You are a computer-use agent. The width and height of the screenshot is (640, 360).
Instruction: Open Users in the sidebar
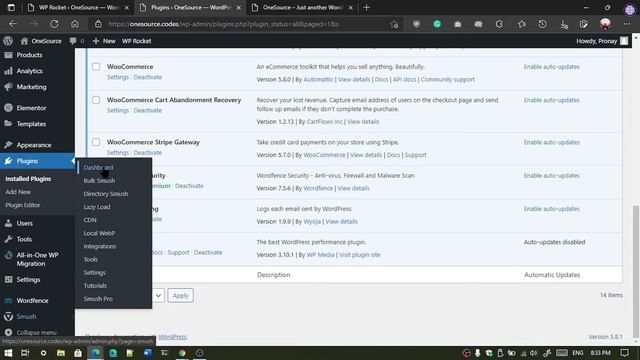[24, 223]
